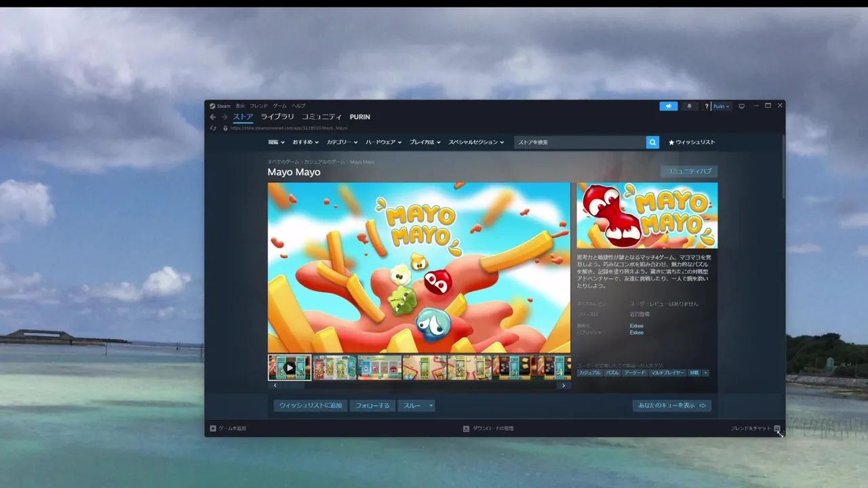Open the Steam menu
This screenshot has width=868, height=488.
tap(220, 106)
